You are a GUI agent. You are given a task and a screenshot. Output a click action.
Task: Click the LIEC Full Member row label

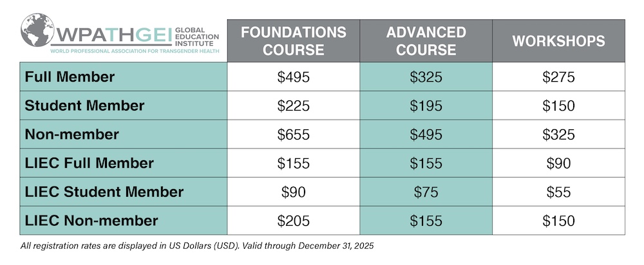pyautogui.click(x=89, y=163)
